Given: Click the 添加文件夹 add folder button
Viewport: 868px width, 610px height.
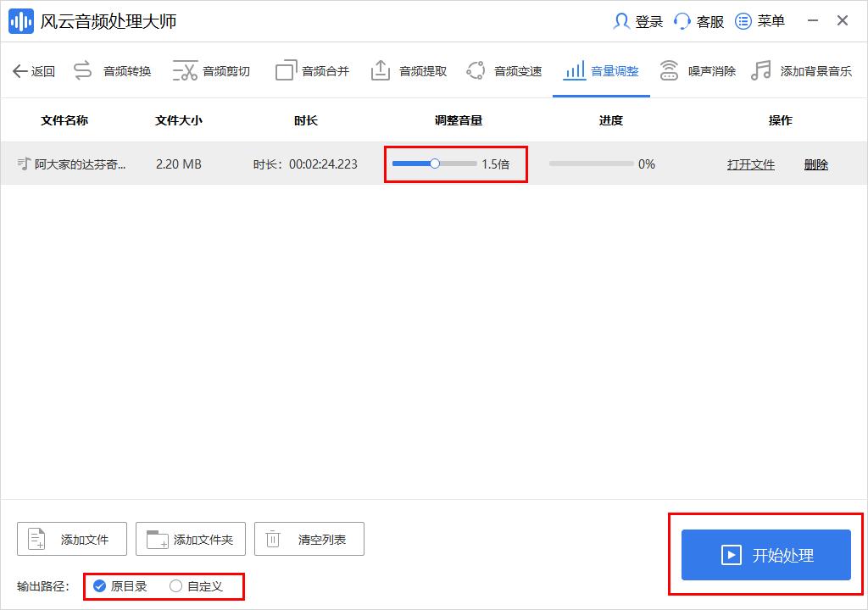Looking at the screenshot, I should [190, 538].
